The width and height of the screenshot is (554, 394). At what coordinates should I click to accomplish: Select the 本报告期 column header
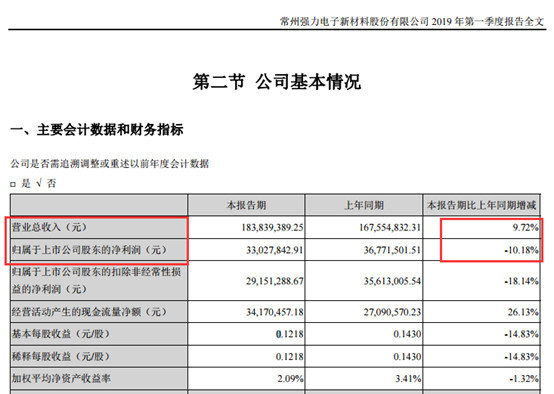pos(246,205)
